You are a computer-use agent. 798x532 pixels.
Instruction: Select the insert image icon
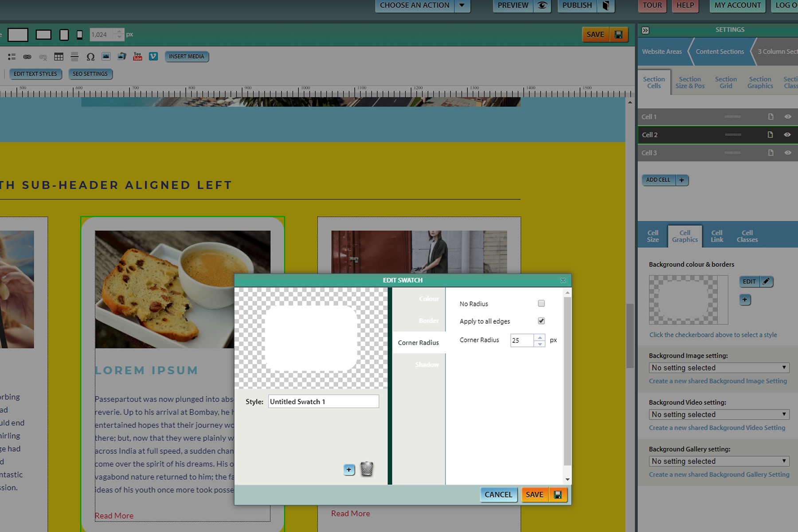coord(106,56)
